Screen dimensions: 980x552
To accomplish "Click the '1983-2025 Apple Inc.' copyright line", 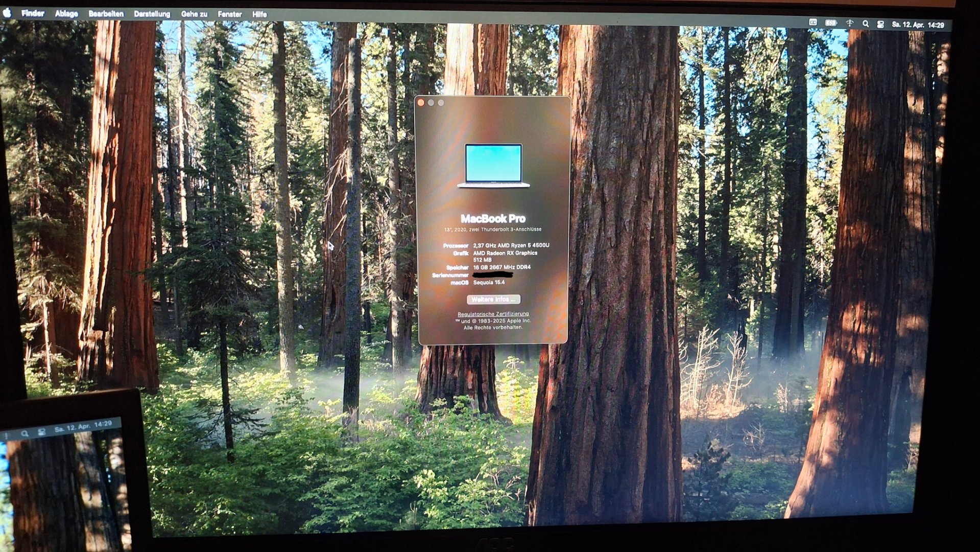I will coord(493,321).
